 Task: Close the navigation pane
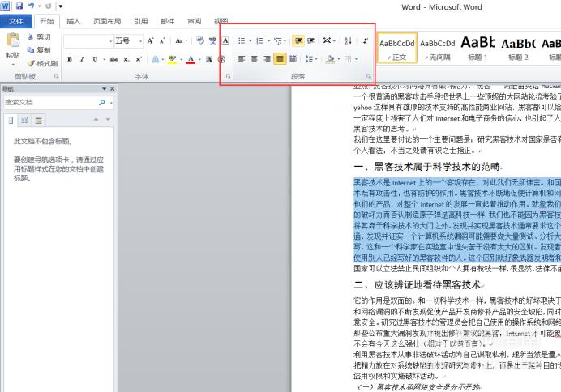coord(113,88)
